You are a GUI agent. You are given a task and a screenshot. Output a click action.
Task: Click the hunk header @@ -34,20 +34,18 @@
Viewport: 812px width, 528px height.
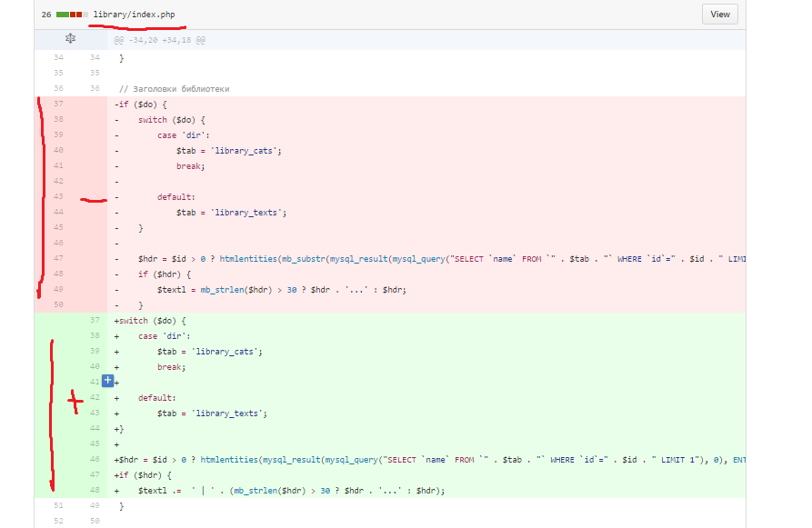[159, 40]
